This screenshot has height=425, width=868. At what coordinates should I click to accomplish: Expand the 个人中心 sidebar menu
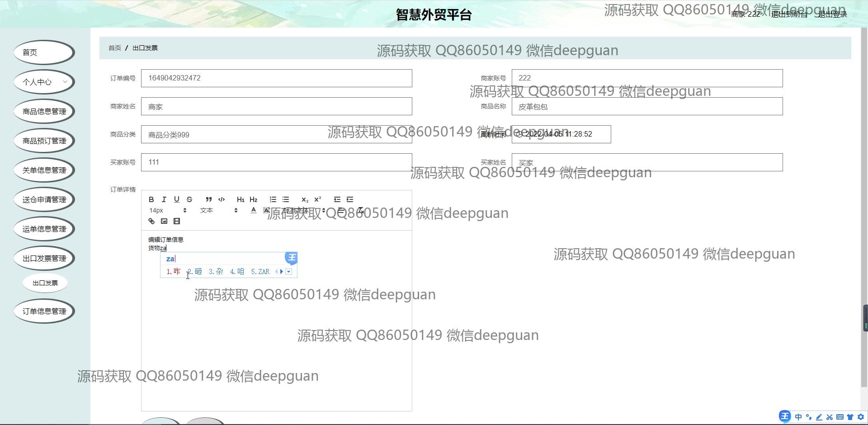pos(44,82)
